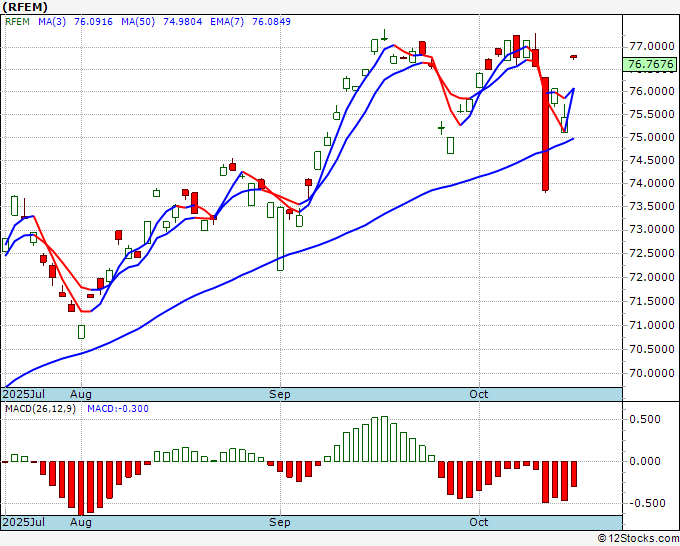Click Sep on the price chart axis

pyautogui.click(x=280, y=394)
